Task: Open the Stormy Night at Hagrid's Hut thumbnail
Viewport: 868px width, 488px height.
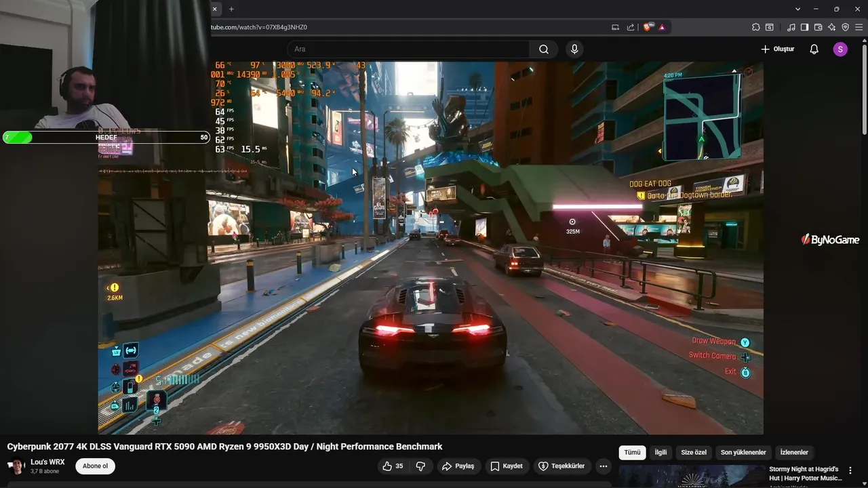Action: (691, 476)
